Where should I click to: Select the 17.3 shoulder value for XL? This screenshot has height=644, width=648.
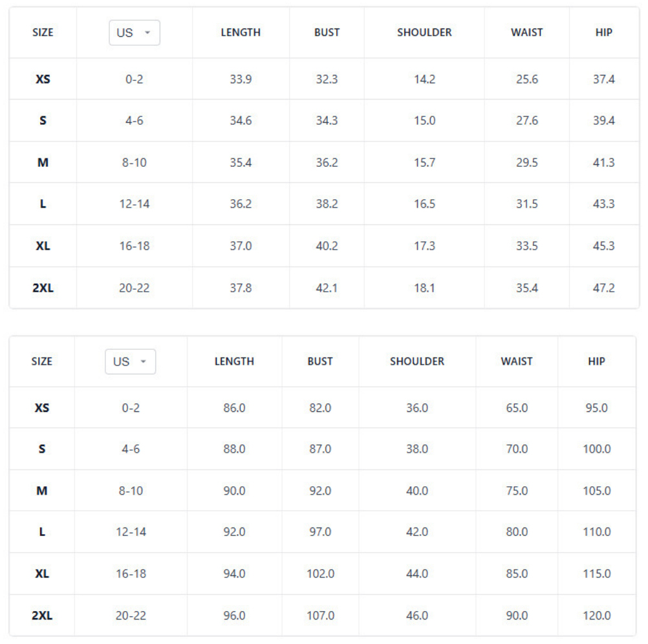pos(424,246)
